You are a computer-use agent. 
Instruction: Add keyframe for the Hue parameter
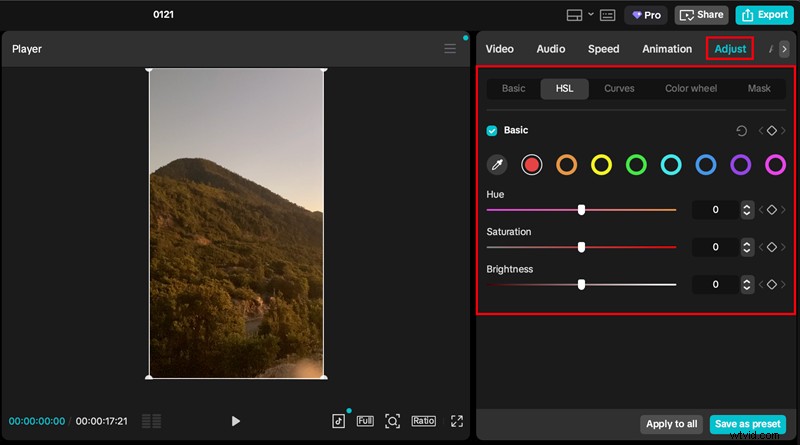pyautogui.click(x=772, y=210)
